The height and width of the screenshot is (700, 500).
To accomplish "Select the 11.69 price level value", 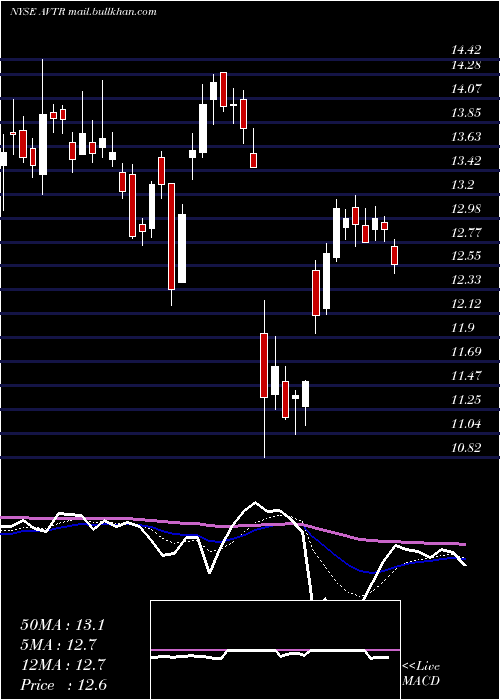I will 466,352.
